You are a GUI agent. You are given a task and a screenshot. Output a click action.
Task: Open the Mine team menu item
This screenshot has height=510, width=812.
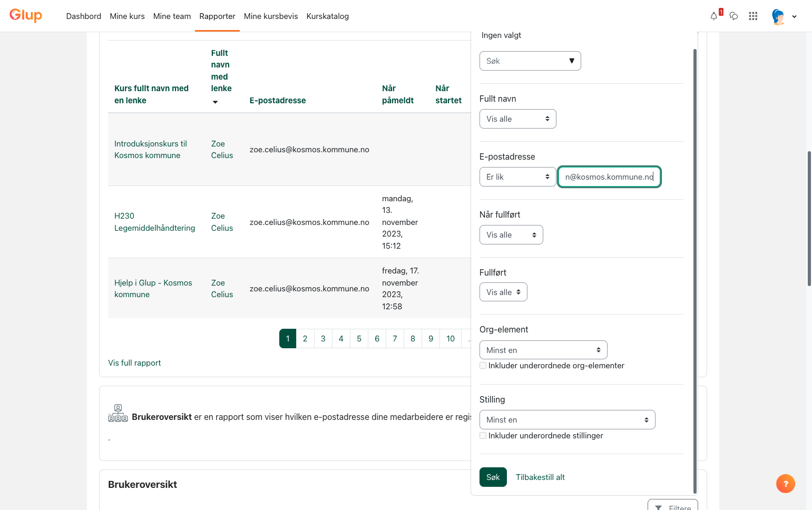(x=172, y=16)
